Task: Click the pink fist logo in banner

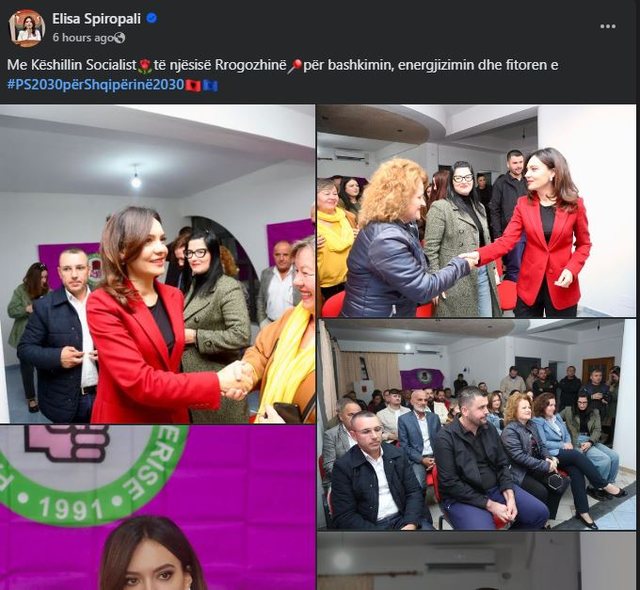Action: click(67, 443)
